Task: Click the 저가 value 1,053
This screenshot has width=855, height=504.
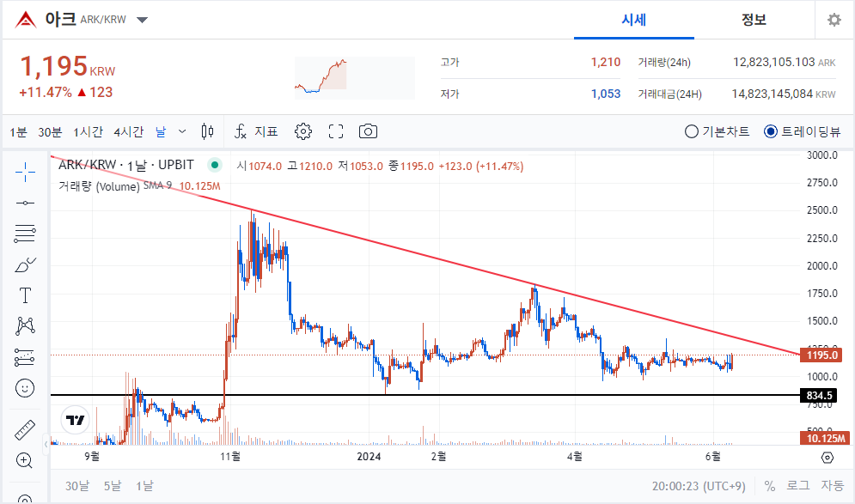Action: (x=606, y=94)
